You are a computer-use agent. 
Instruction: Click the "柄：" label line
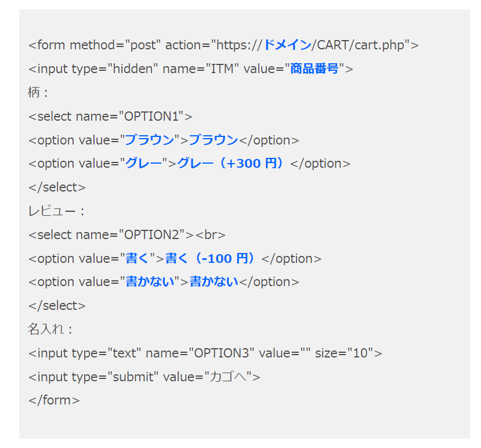coord(39,92)
